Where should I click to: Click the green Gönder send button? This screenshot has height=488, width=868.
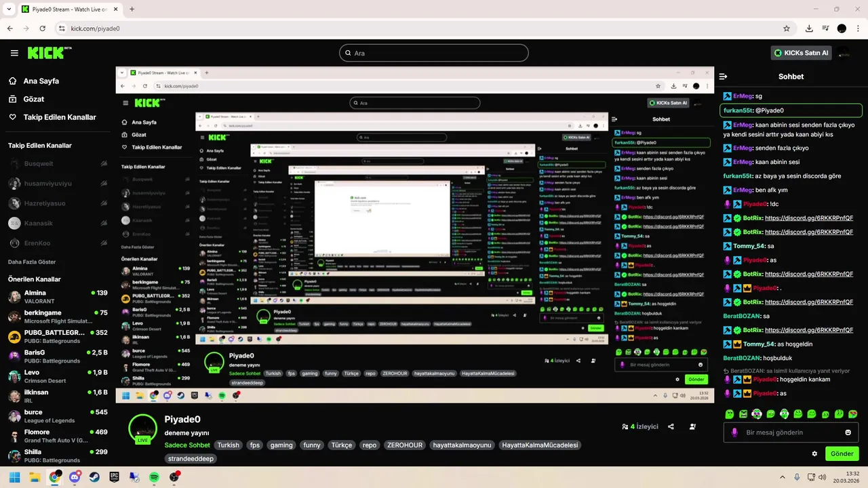pyautogui.click(x=842, y=453)
